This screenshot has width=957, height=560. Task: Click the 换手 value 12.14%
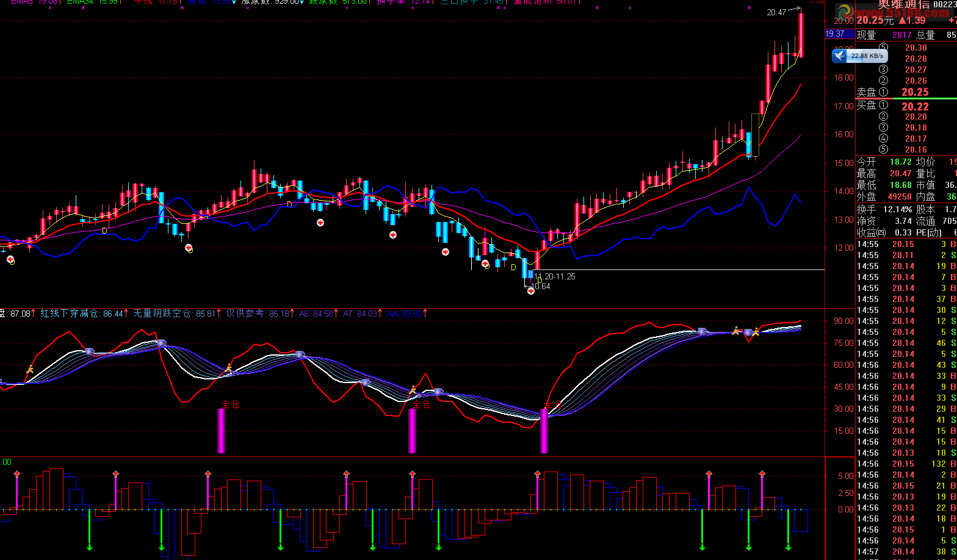898,209
